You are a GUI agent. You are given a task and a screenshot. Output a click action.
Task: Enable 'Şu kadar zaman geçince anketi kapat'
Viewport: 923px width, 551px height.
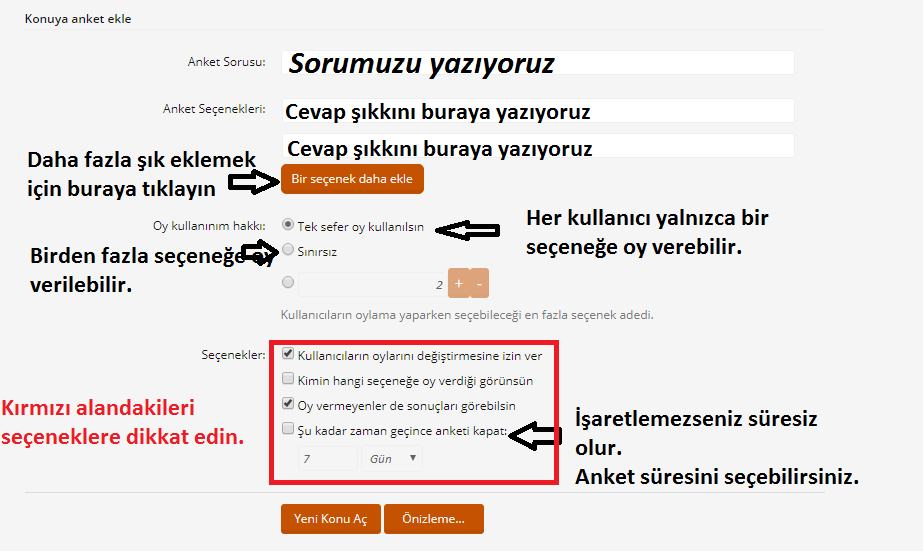[x=288, y=428]
